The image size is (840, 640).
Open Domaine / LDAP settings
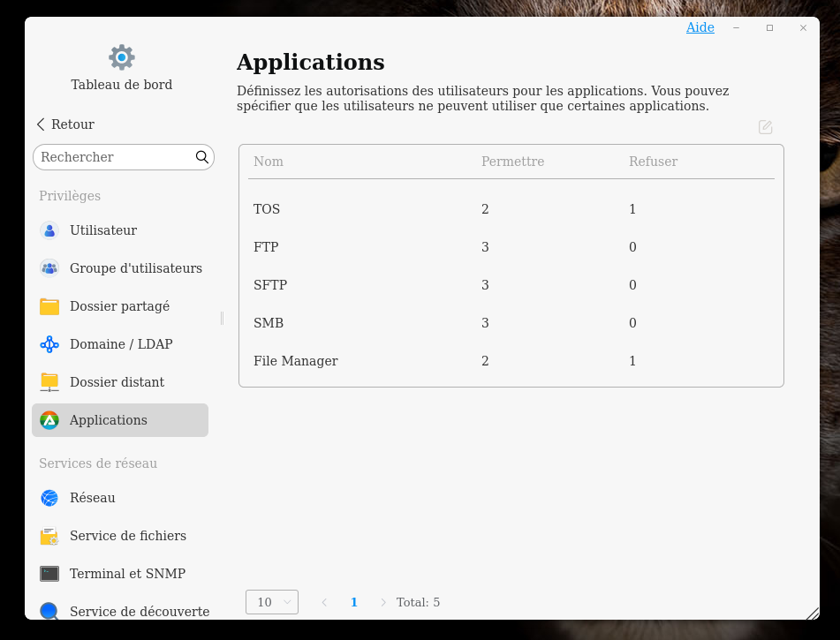coord(121,344)
